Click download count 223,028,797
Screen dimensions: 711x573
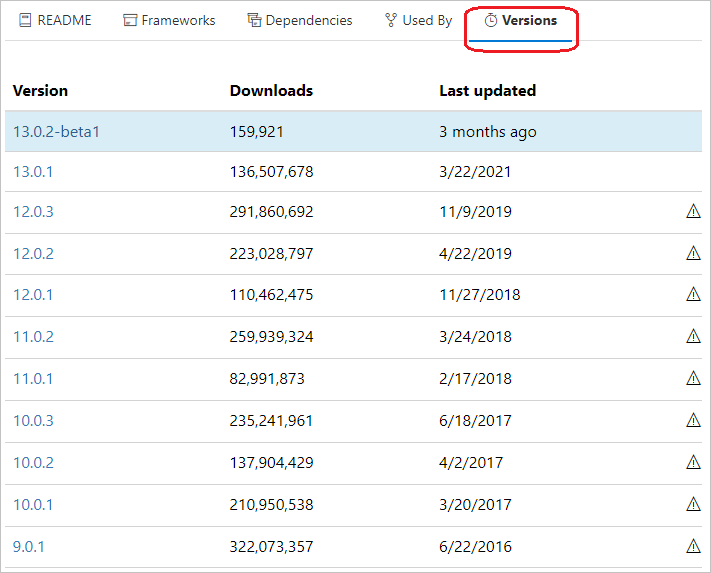point(271,253)
